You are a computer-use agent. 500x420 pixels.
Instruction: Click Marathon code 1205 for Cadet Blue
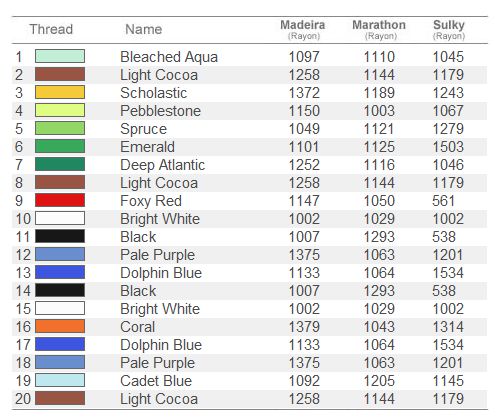379,381
